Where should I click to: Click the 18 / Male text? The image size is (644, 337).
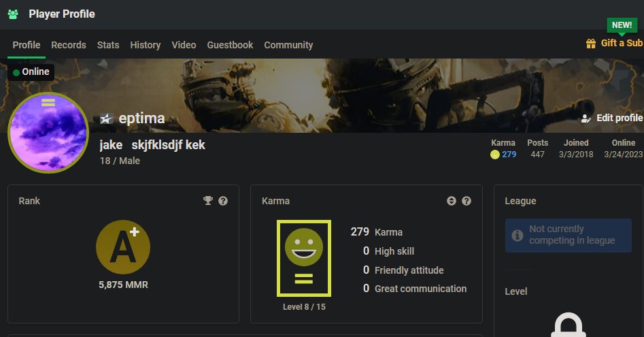pos(120,161)
